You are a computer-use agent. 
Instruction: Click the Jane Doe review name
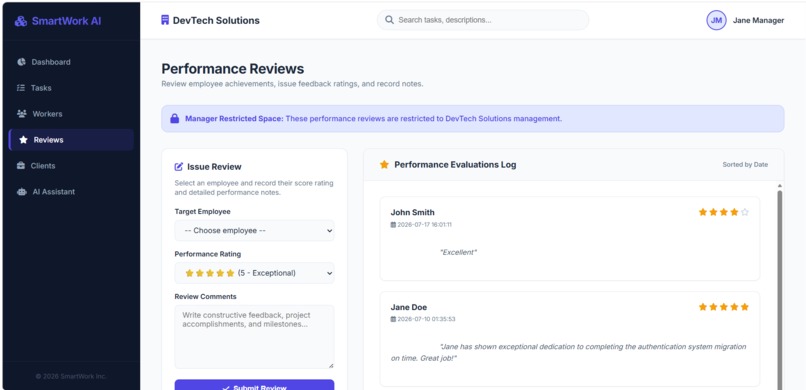pos(409,307)
